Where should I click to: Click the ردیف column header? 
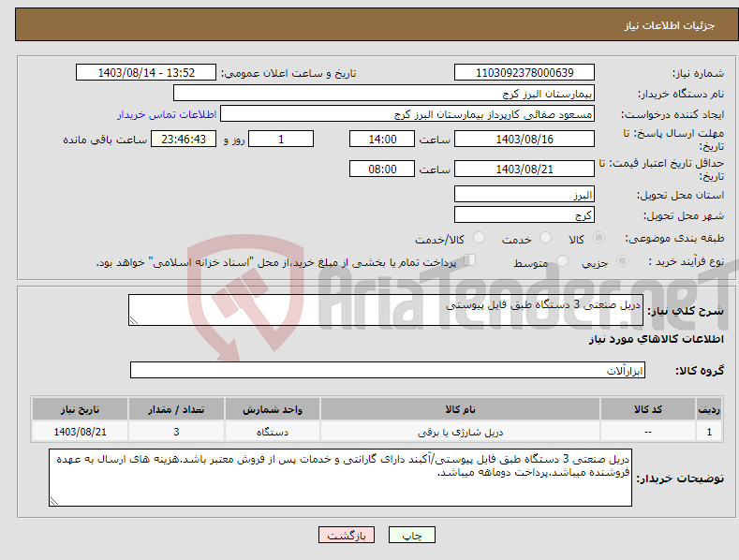[709, 409]
